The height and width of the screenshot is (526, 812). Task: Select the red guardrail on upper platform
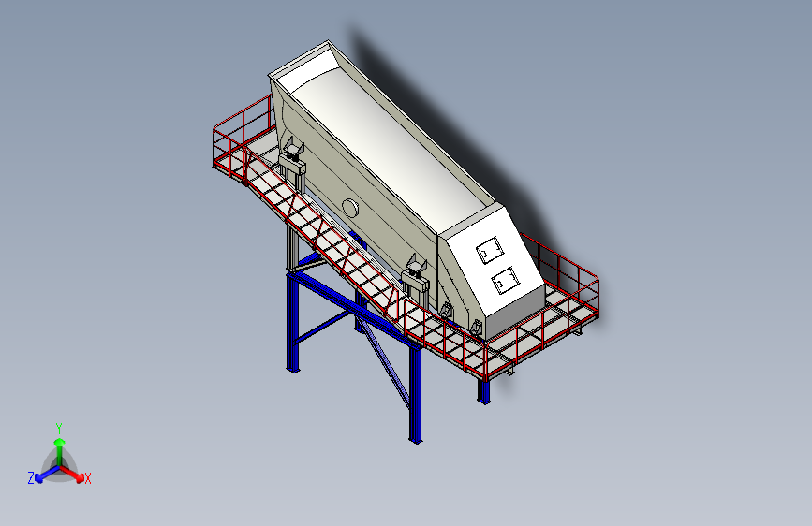click(x=244, y=138)
